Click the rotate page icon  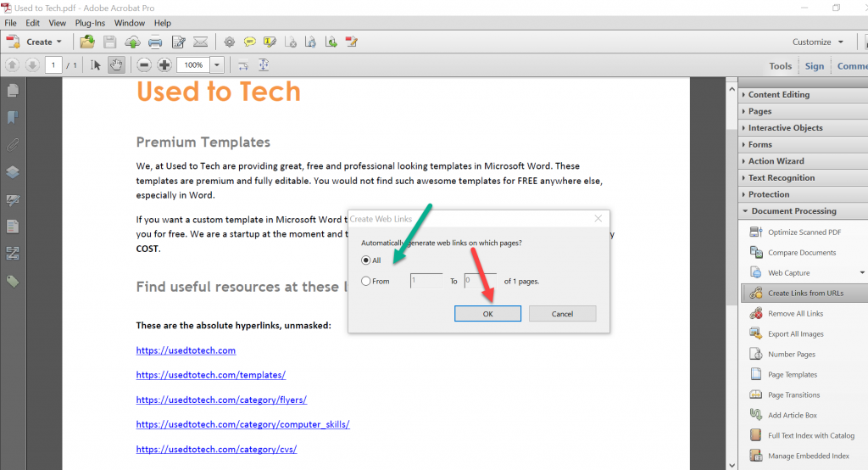point(310,42)
